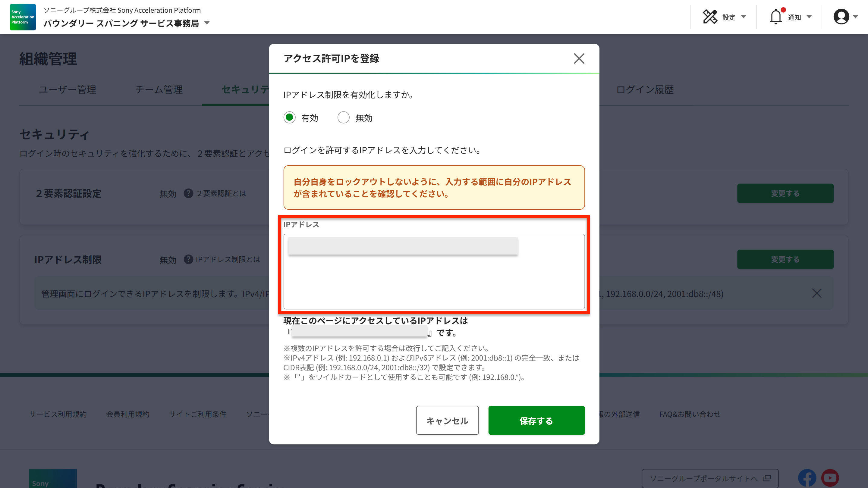Open notifications via the 通知 bell icon
The image size is (868, 488).
tap(777, 16)
